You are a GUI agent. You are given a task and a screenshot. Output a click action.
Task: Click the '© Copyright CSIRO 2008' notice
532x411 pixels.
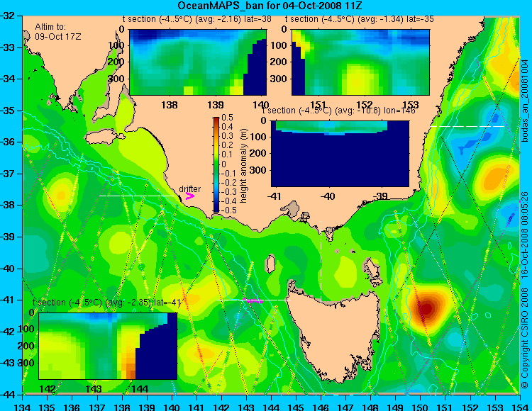pos(525,337)
